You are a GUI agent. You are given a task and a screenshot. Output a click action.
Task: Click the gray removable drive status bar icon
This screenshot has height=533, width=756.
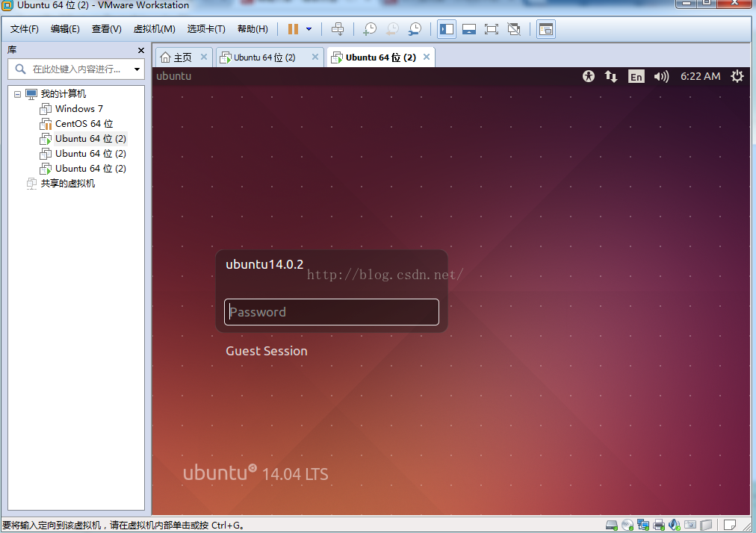(x=707, y=525)
